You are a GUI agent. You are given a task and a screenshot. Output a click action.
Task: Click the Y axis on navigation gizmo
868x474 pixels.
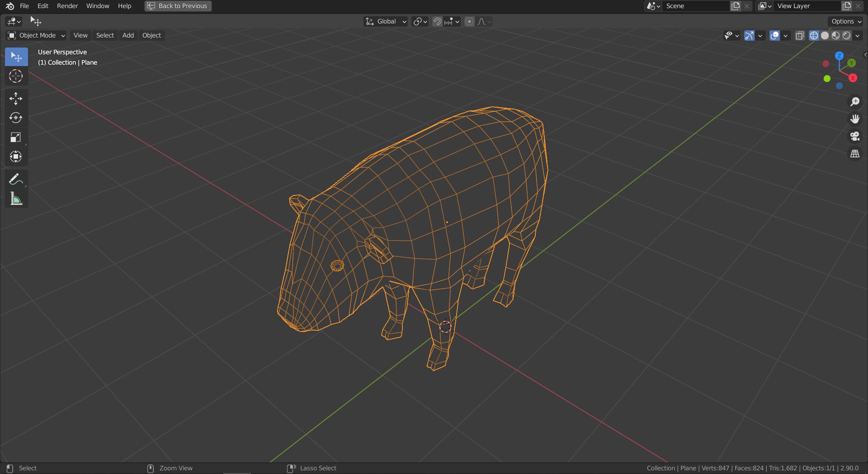point(851,63)
